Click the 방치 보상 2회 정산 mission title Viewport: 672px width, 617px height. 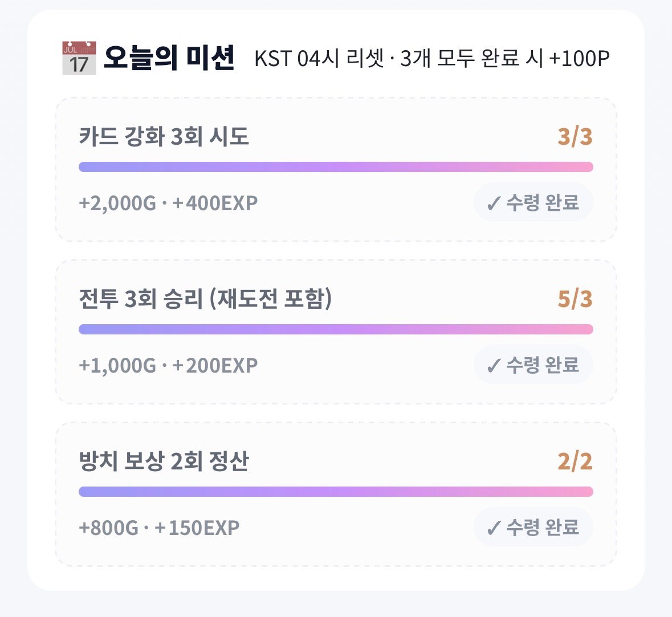point(164,461)
